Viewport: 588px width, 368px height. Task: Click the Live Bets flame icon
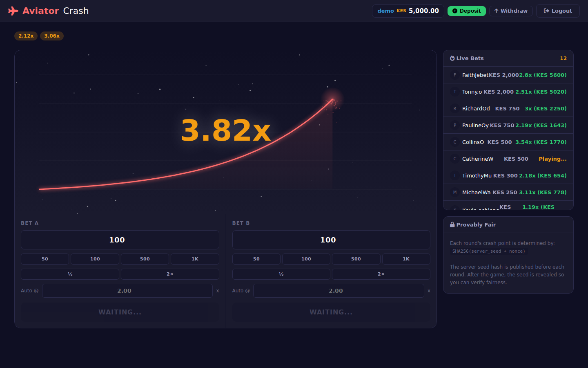(x=452, y=58)
